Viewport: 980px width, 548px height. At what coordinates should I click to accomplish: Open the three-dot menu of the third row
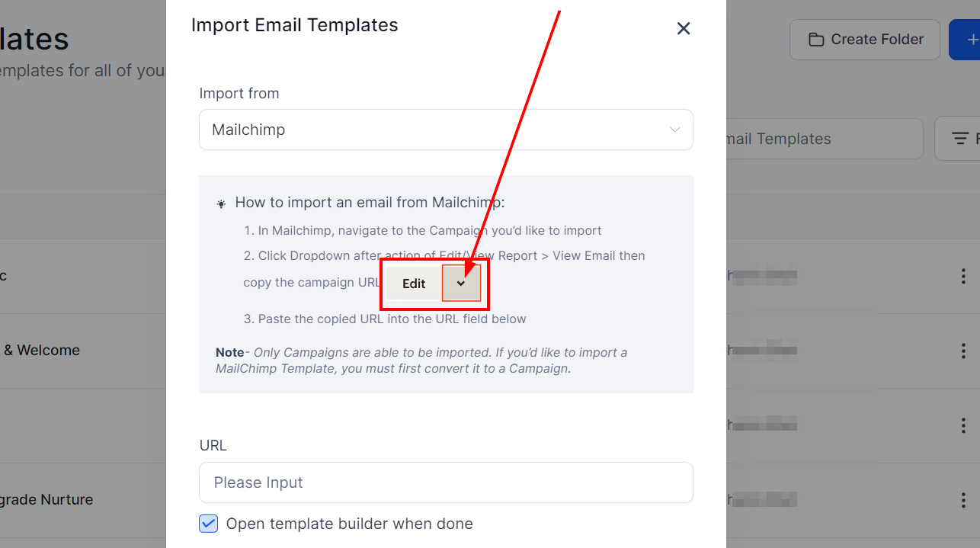click(964, 425)
